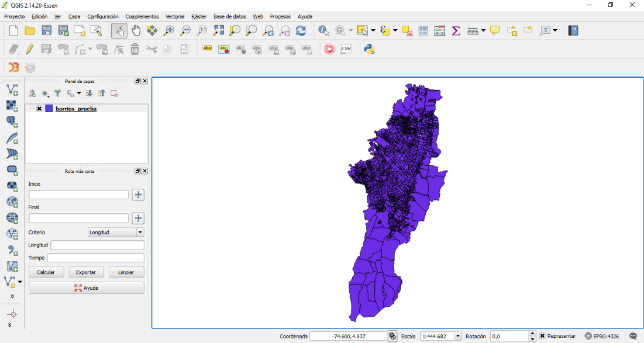Open the Ráster menu

click(x=199, y=16)
